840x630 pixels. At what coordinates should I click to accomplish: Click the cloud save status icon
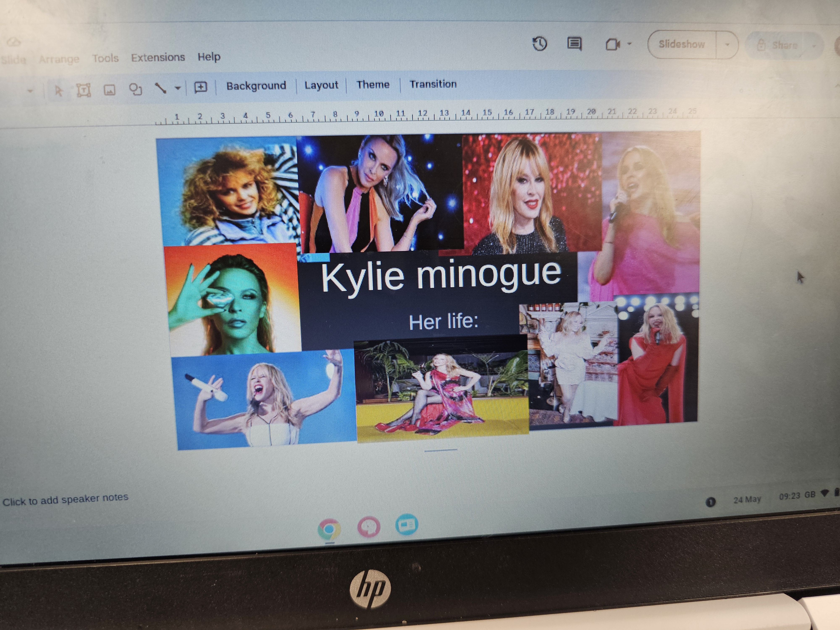click(14, 42)
